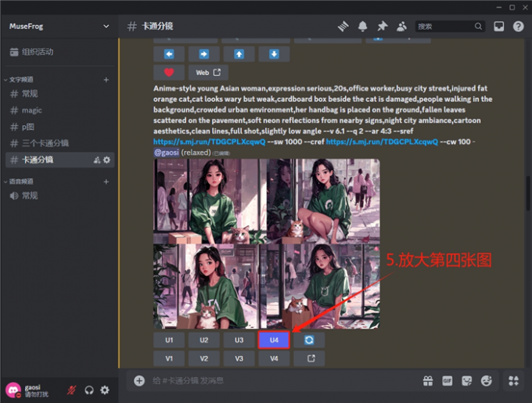Open 卡通分镜 channel settings gear

107,160
